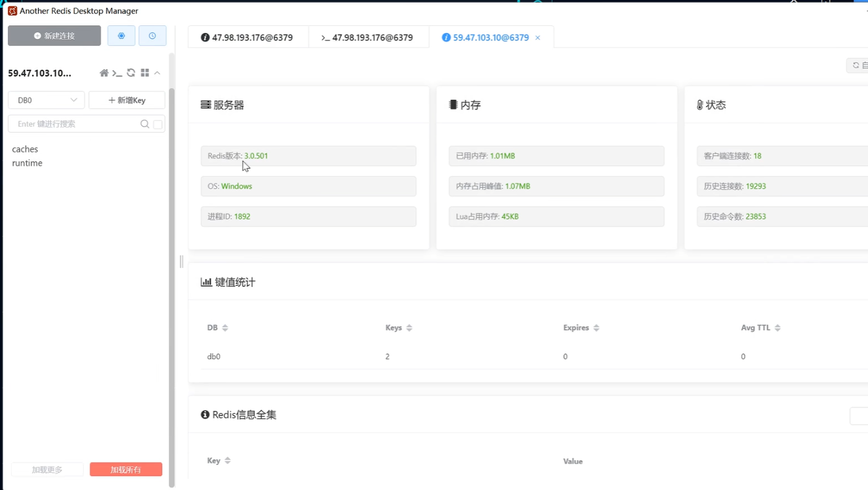Click the New Connection (新建连接) button
This screenshot has width=868, height=490.
click(54, 36)
